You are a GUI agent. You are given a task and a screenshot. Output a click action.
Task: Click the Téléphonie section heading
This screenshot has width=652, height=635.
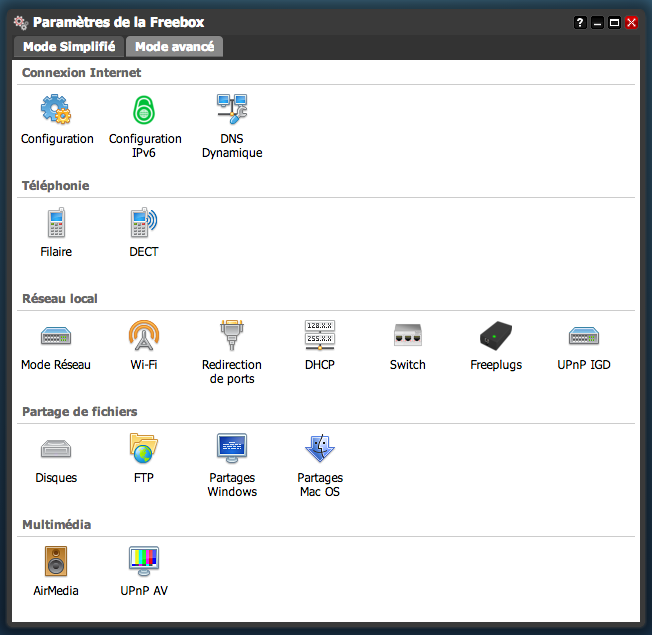tap(56, 185)
